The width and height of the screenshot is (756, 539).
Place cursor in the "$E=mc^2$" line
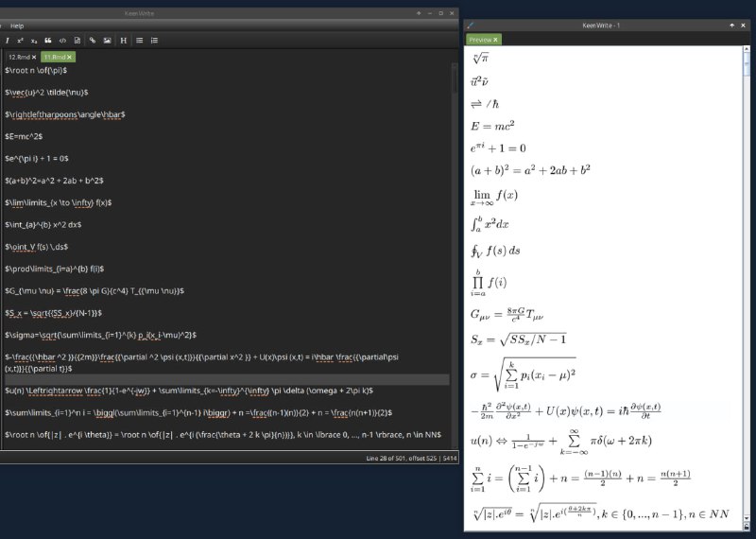click(x=24, y=136)
